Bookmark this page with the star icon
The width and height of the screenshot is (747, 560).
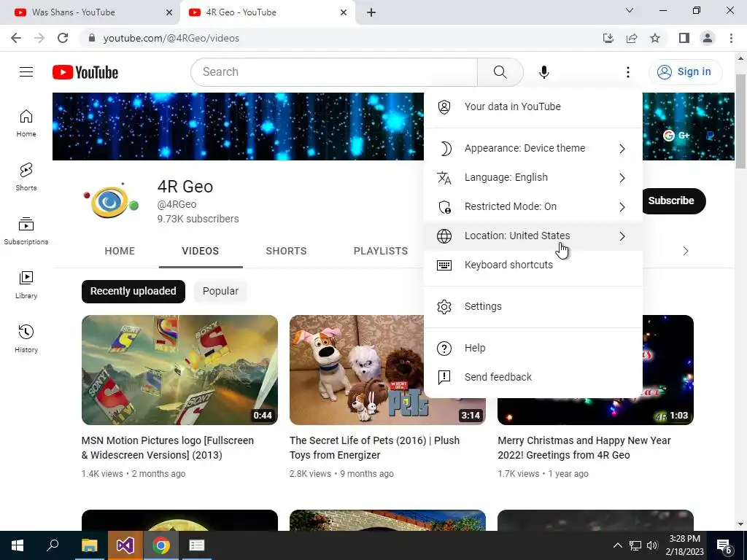tap(655, 38)
